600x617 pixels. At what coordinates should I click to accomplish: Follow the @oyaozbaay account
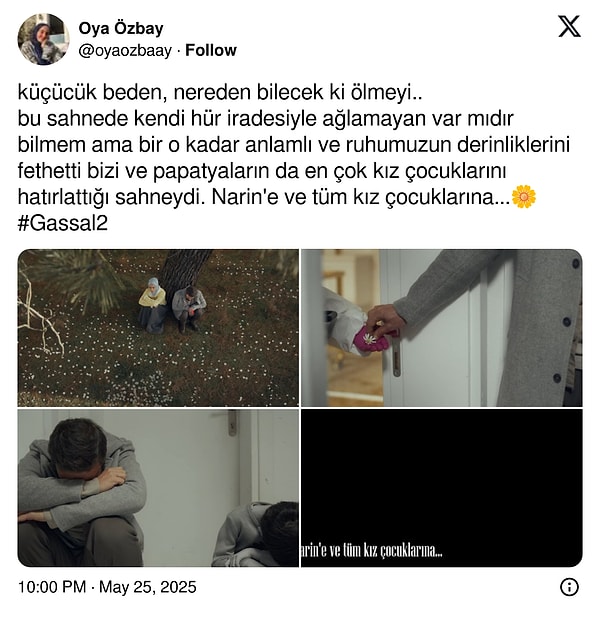click(210, 50)
